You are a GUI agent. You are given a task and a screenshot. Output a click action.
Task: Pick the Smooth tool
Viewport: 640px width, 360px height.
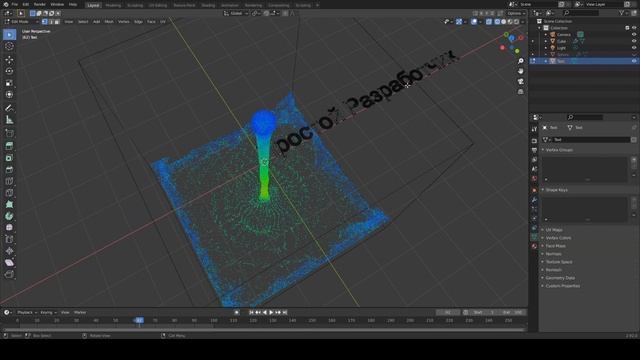(x=9, y=228)
